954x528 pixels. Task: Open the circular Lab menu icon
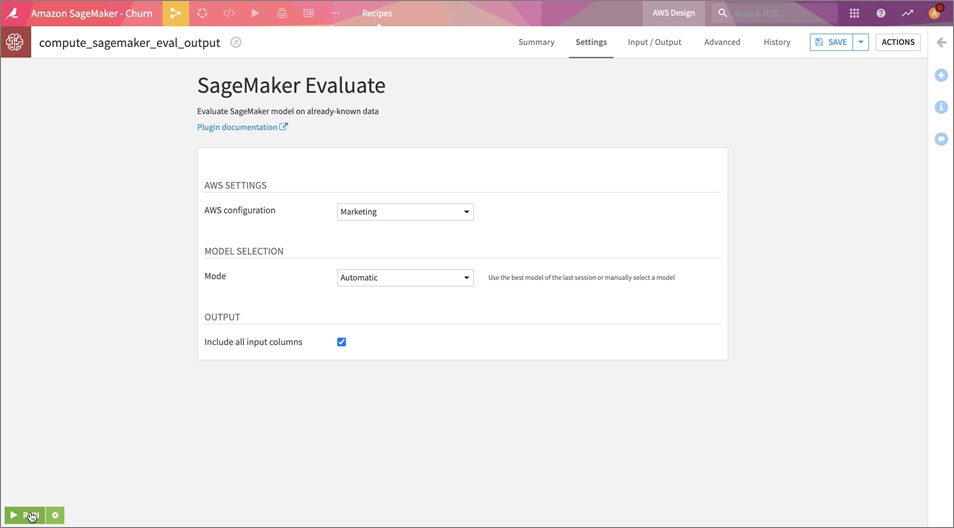[202, 13]
